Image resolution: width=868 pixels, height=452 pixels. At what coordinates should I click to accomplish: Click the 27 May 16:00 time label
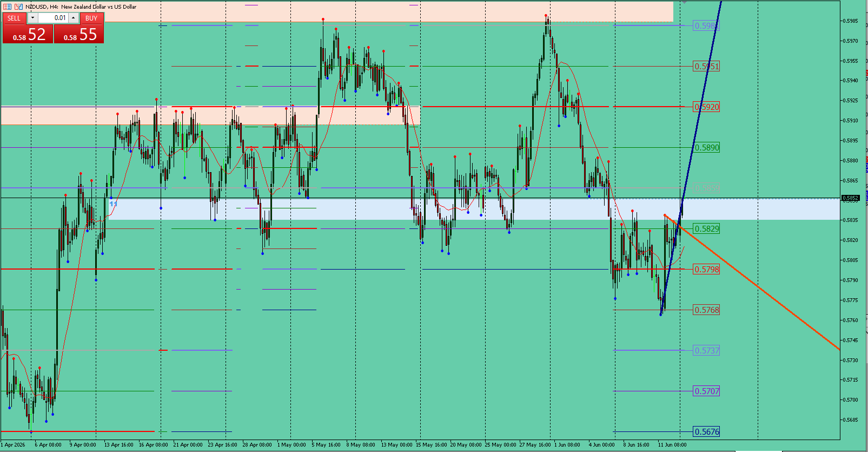pos(535,445)
